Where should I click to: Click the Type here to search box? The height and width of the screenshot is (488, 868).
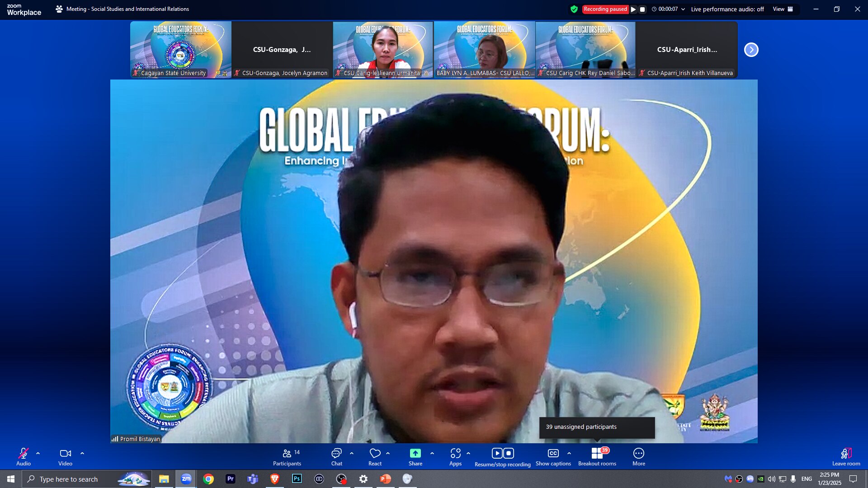click(x=87, y=479)
